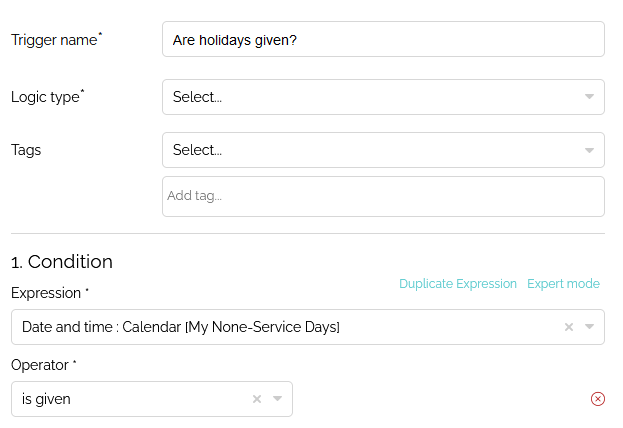
Task: Click the Expression field label
Action: pos(50,293)
